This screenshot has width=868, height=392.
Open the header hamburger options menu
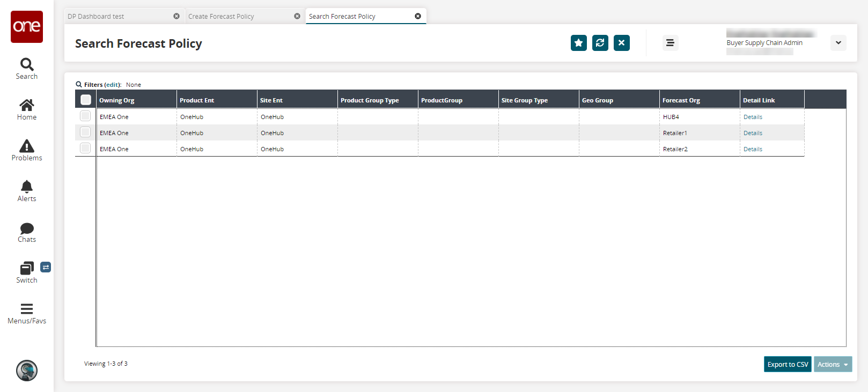(x=670, y=43)
